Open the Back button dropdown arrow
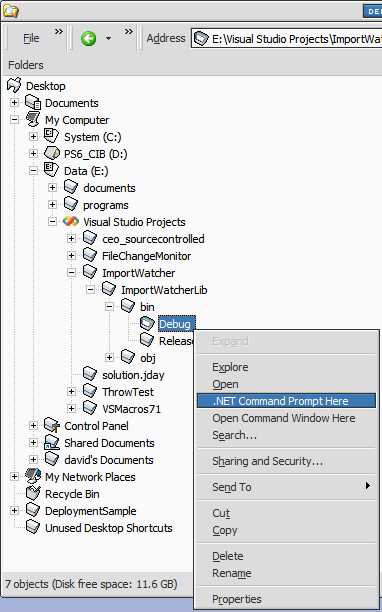Screen dimensions: 382x612 tap(108, 39)
